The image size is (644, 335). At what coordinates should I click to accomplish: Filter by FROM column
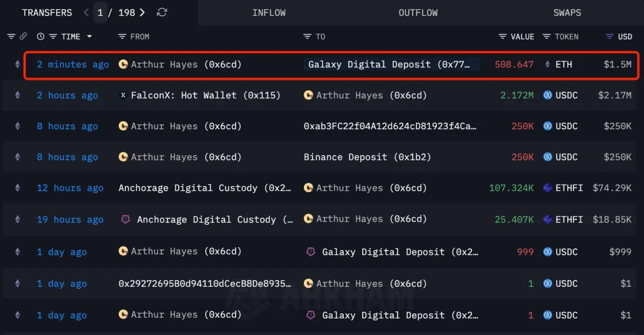click(122, 37)
